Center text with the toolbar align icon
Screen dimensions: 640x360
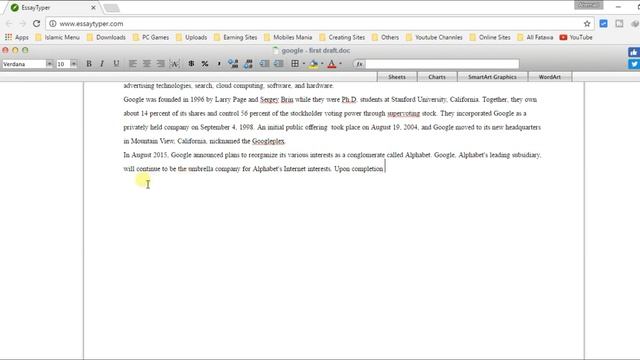click(x=147, y=64)
